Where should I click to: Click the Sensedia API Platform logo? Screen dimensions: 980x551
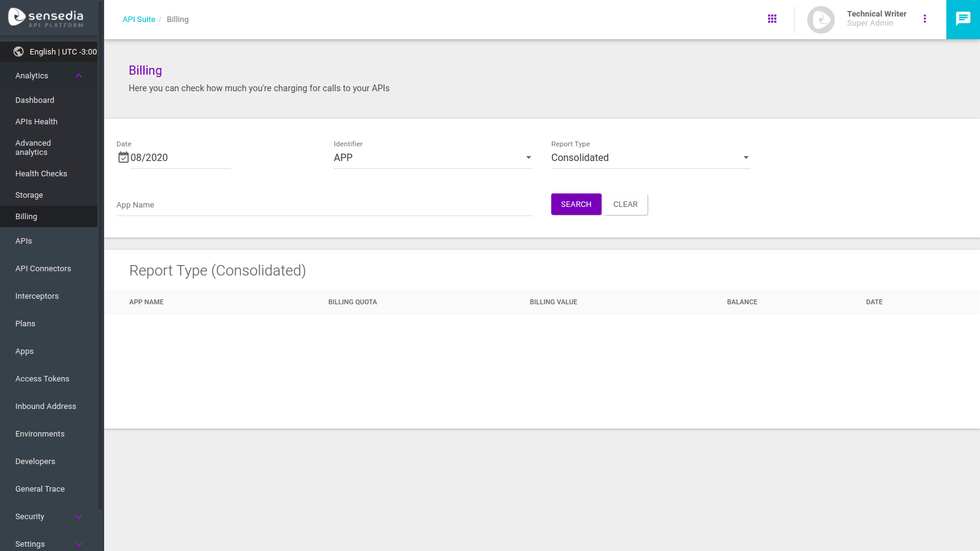click(x=46, y=18)
